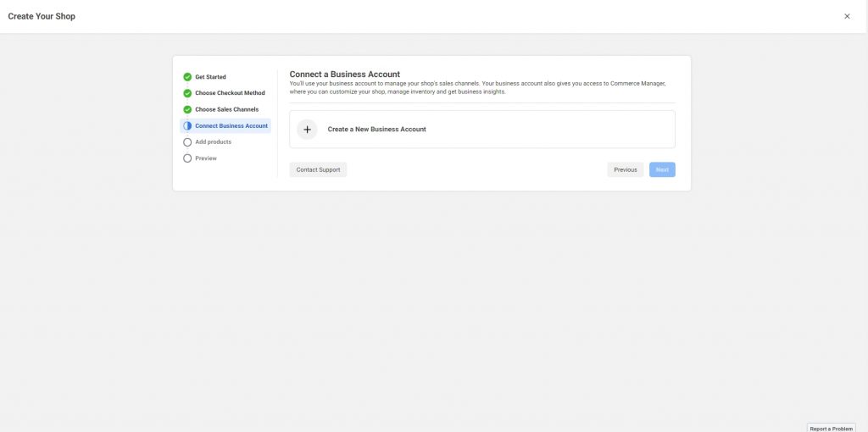Jump to the Add products step
This screenshot has height=432, width=868.
[x=213, y=142]
